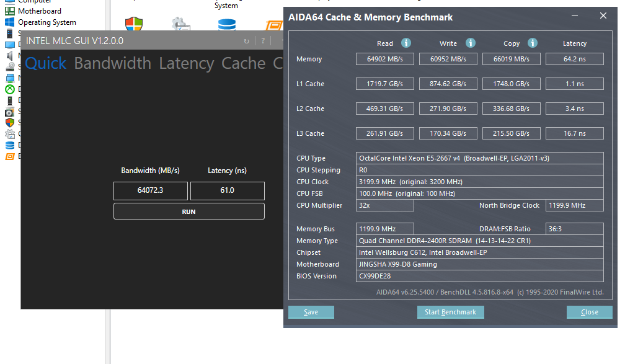Image resolution: width=625 pixels, height=364 pixels.
Task: Click the help question mark in the Intel MLC title bar
Action: click(x=263, y=41)
